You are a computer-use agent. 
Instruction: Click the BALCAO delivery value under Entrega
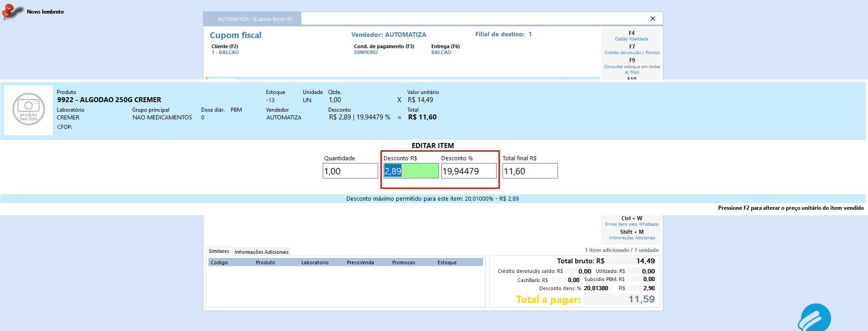point(441,53)
